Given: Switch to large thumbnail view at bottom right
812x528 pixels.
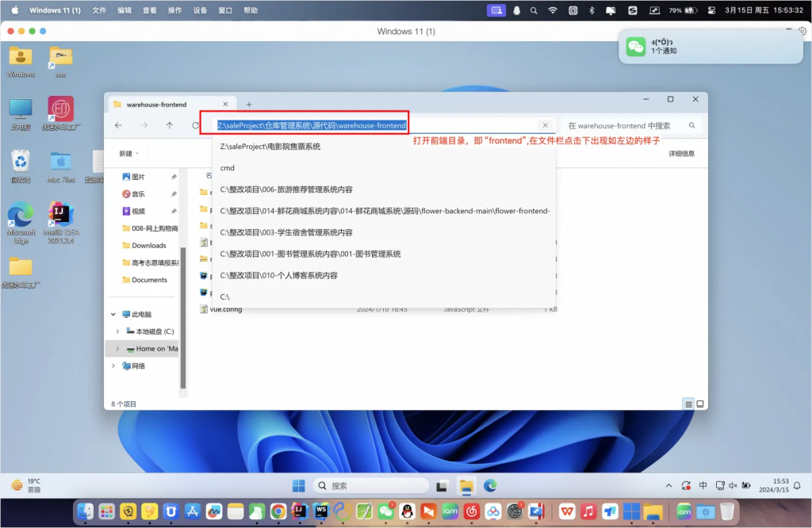Looking at the screenshot, I should 700,404.
